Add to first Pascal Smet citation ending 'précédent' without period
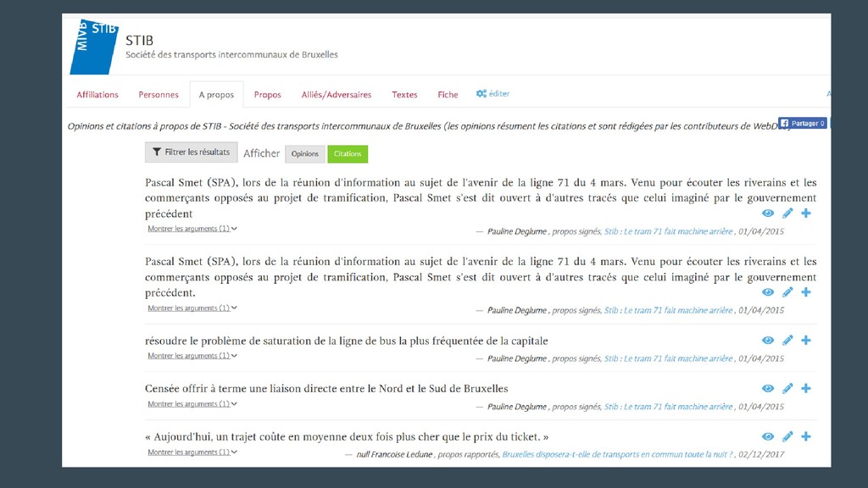This screenshot has width=868, height=488. click(806, 213)
